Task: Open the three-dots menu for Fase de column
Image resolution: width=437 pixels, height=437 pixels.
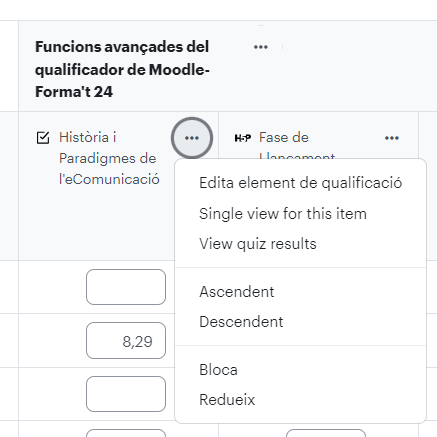Action: [392, 138]
